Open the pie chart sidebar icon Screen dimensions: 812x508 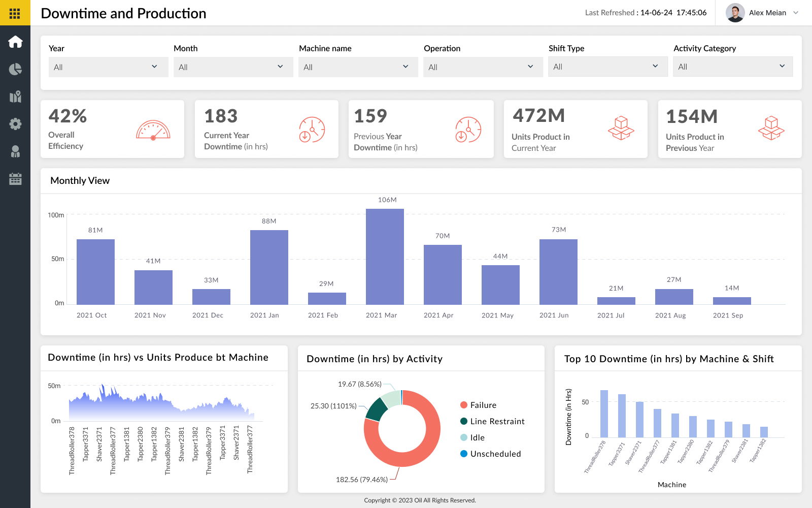tap(15, 69)
